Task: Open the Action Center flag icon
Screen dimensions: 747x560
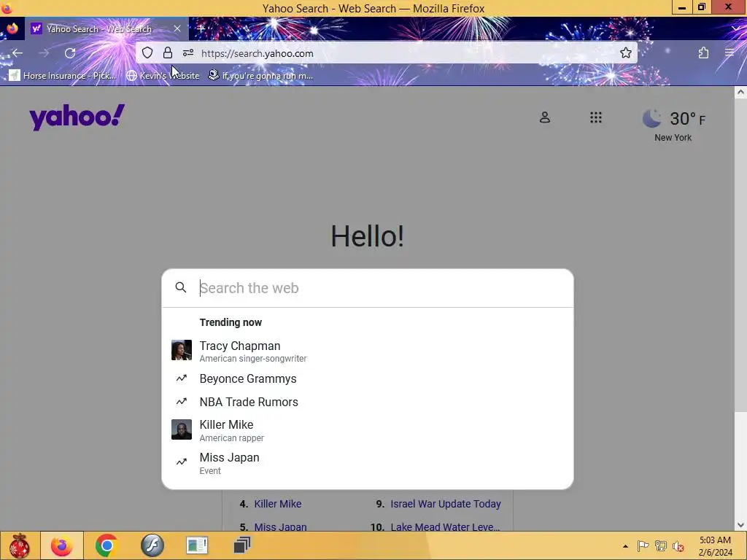Action: pyautogui.click(x=643, y=546)
